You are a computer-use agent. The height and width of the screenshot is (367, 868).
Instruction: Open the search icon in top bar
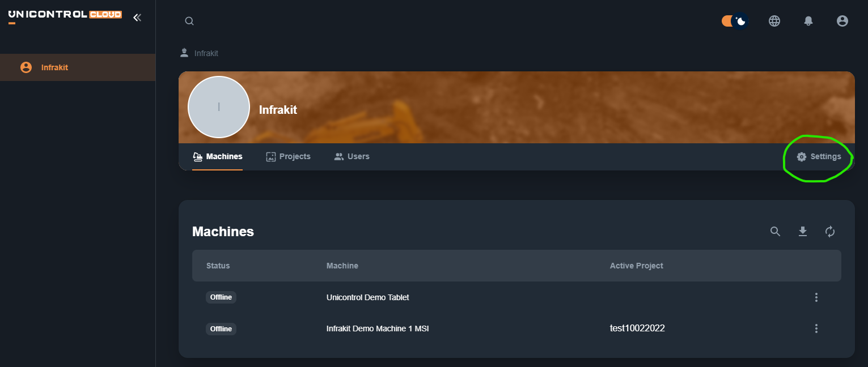click(189, 21)
